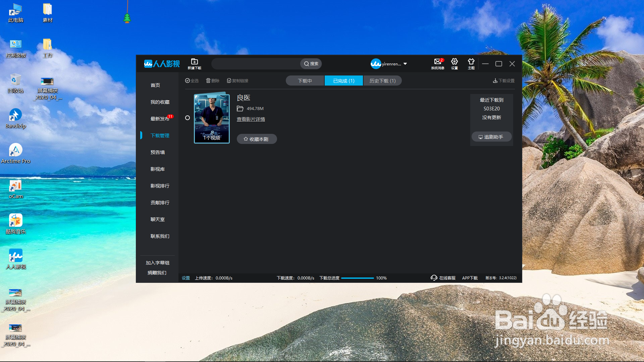This screenshot has height=362, width=644.
Task: Click the Christmas tree desktop ornament
Action: [127, 18]
